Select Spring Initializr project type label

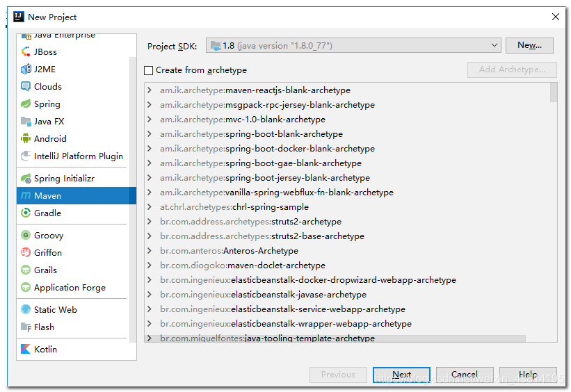[64, 179]
